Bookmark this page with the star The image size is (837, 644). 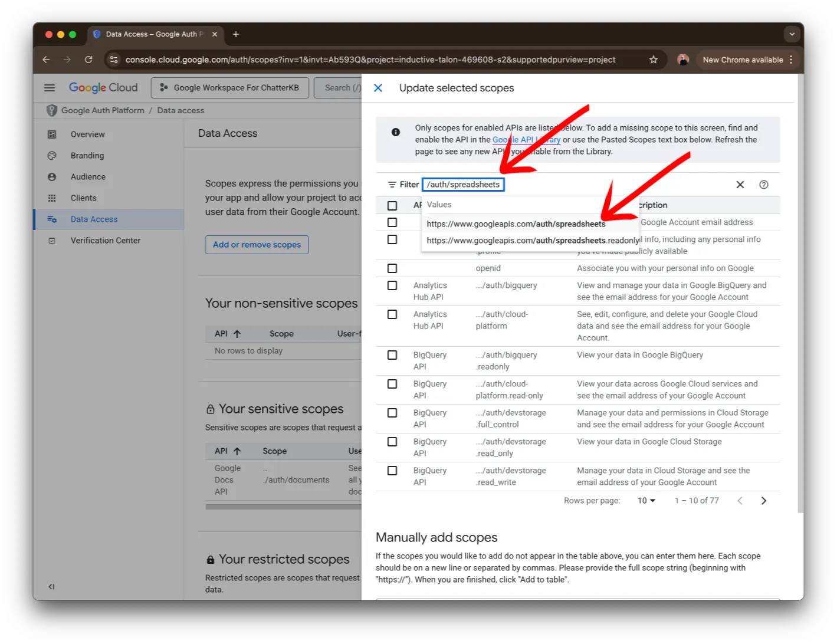pos(654,60)
